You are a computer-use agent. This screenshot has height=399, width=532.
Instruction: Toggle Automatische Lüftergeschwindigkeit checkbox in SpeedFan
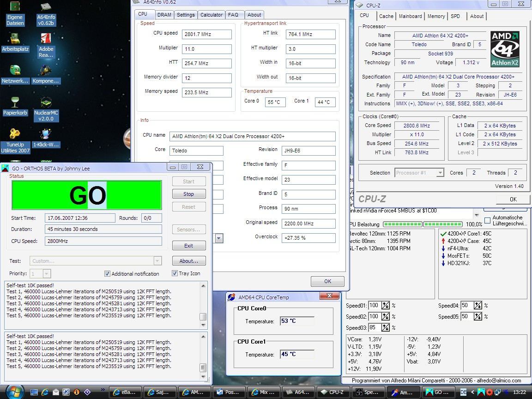tap(487, 221)
